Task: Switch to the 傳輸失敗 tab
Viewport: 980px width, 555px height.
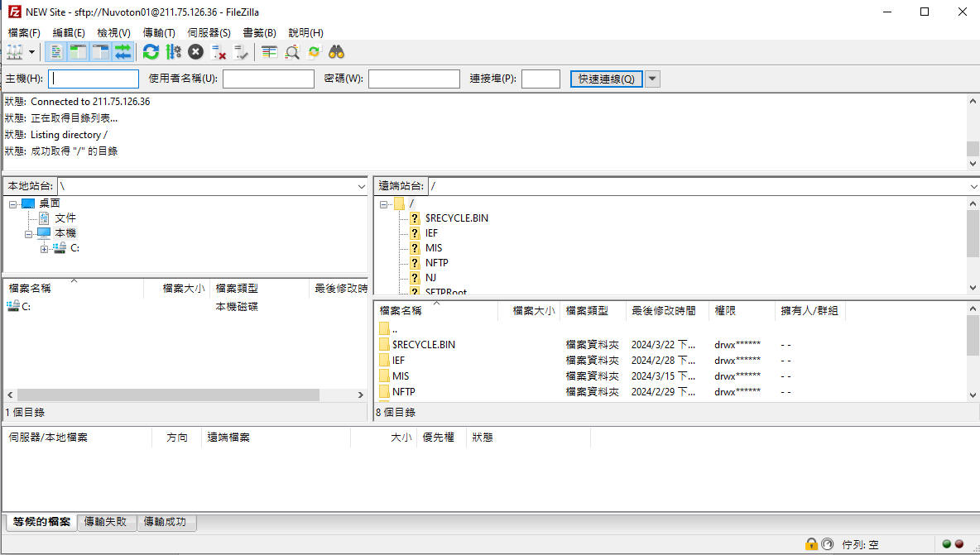Action: click(106, 522)
